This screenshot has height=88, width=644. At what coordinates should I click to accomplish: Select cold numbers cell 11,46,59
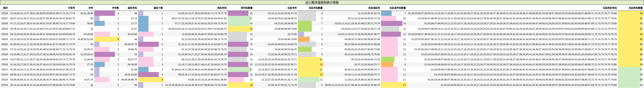88,59
